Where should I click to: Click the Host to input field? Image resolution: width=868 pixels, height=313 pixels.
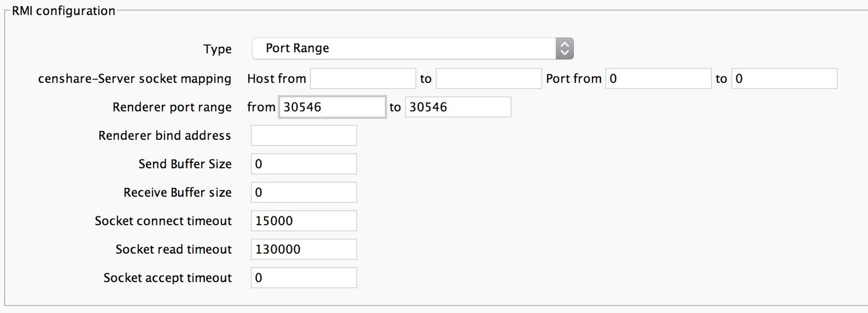488,78
